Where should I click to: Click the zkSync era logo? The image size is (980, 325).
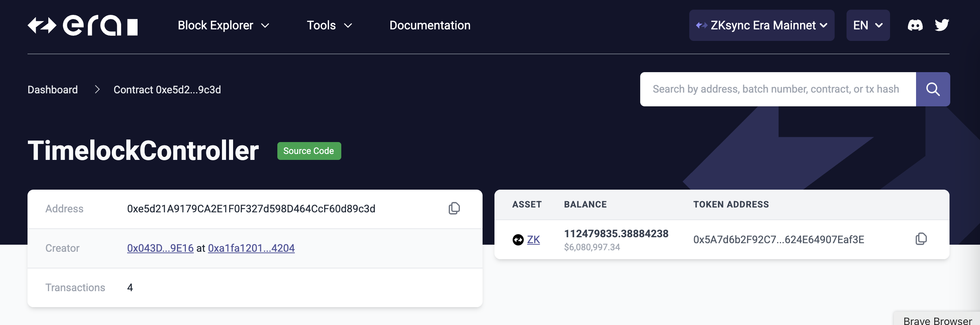click(x=83, y=26)
